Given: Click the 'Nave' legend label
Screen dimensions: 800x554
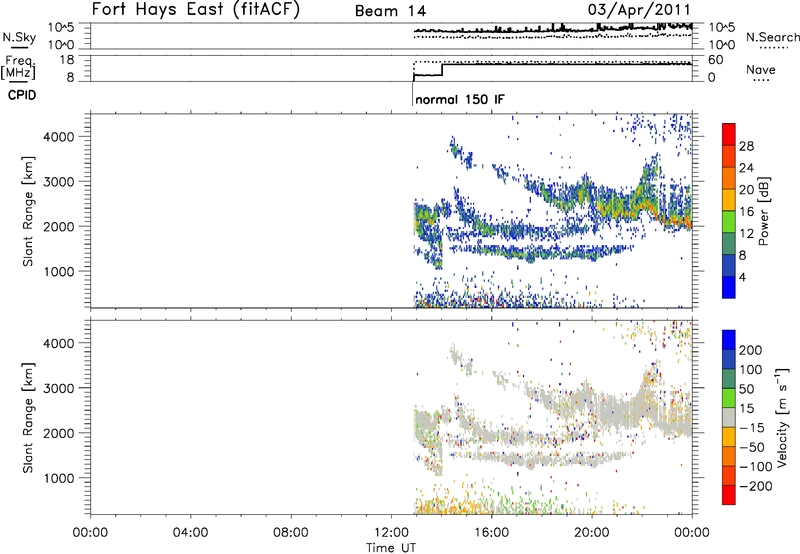Looking at the screenshot, I should [761, 69].
